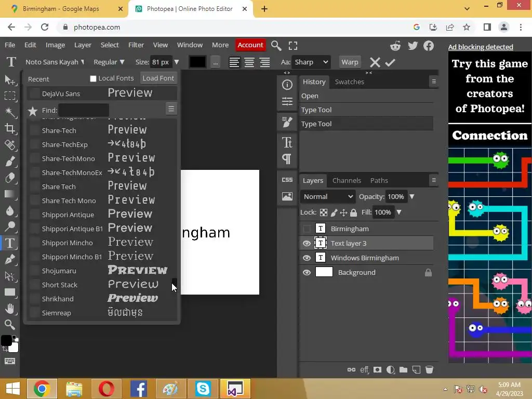
Task: Select the Move tool in left toolbar
Action: tap(10, 80)
